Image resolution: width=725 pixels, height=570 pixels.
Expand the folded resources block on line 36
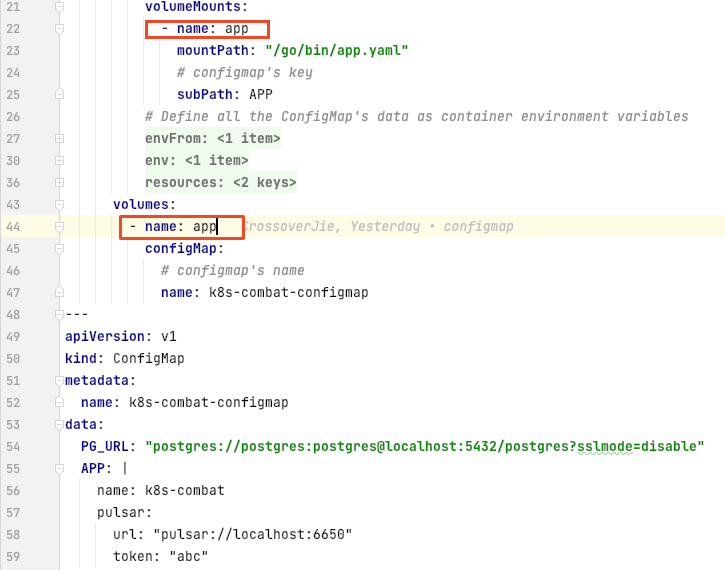click(59, 183)
